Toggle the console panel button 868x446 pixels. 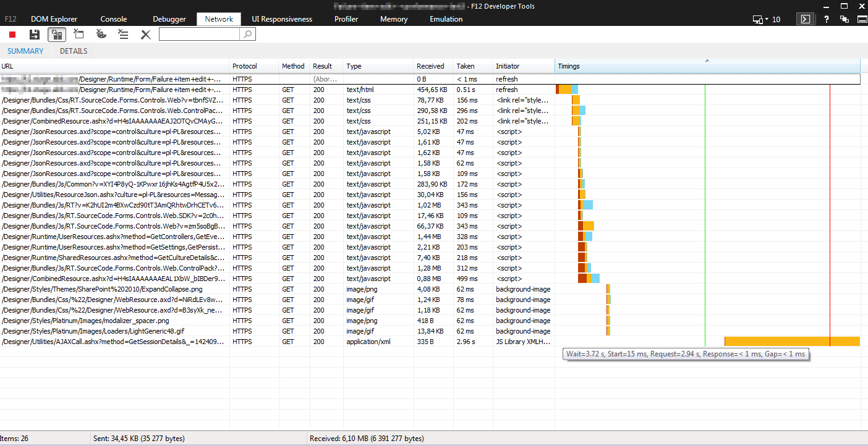(x=805, y=19)
